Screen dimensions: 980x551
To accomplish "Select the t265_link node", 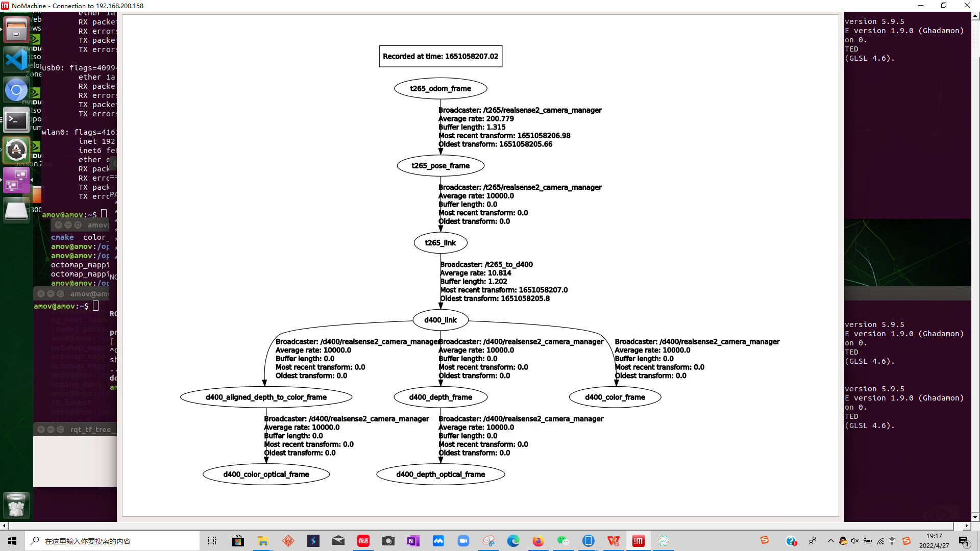I will (x=440, y=243).
